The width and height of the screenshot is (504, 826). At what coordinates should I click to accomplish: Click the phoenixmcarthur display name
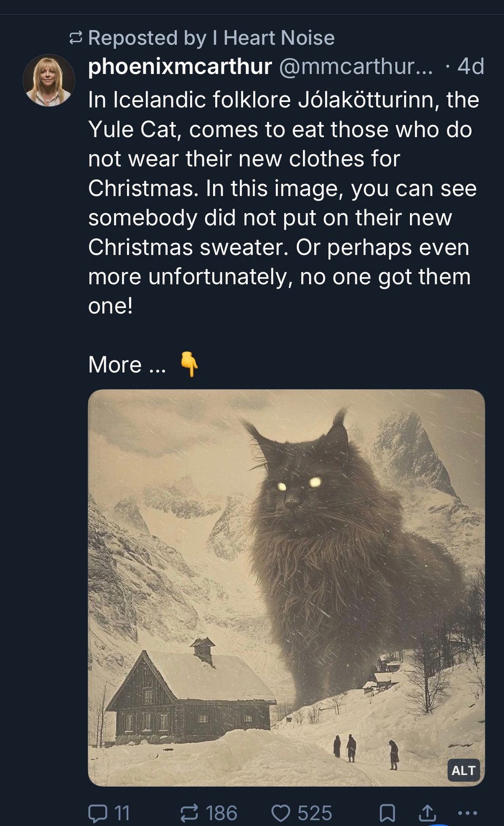coord(180,67)
